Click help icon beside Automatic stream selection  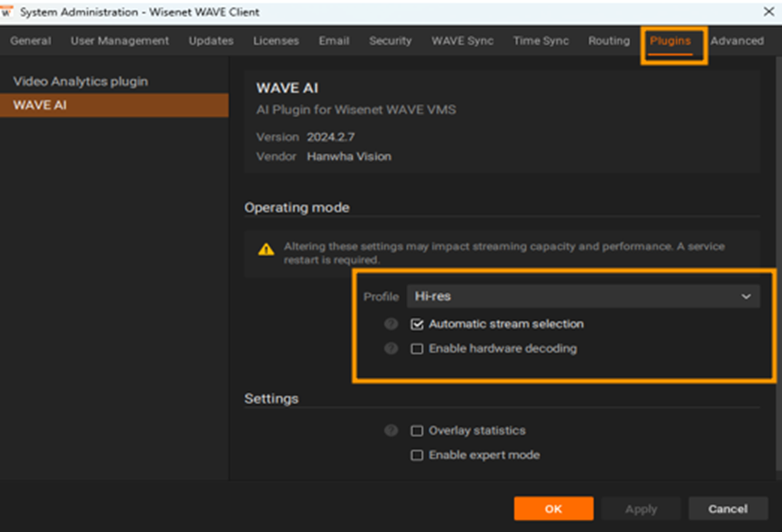click(391, 324)
